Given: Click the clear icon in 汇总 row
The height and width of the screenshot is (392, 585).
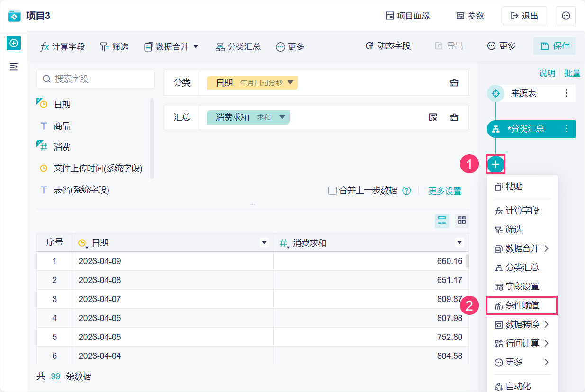Looking at the screenshot, I should [x=432, y=117].
